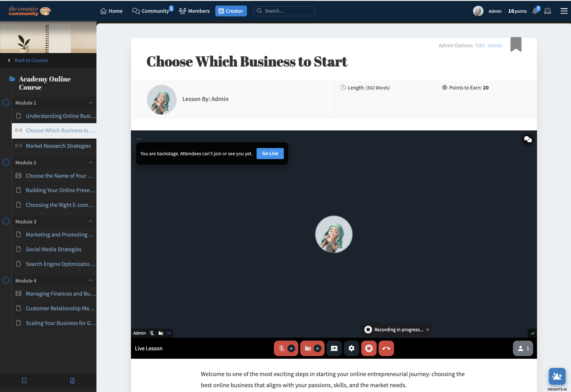Click the notifications bell icon

535,11
